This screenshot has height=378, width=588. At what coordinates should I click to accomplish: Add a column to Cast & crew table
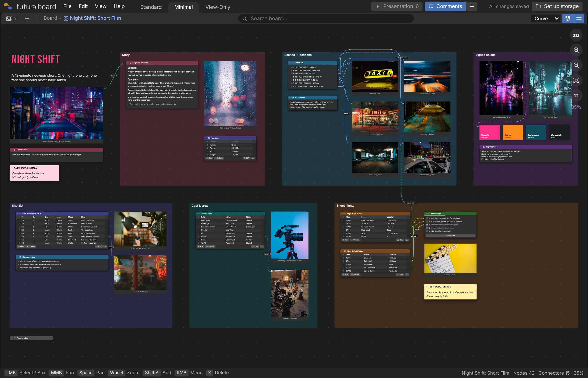click(x=210, y=247)
